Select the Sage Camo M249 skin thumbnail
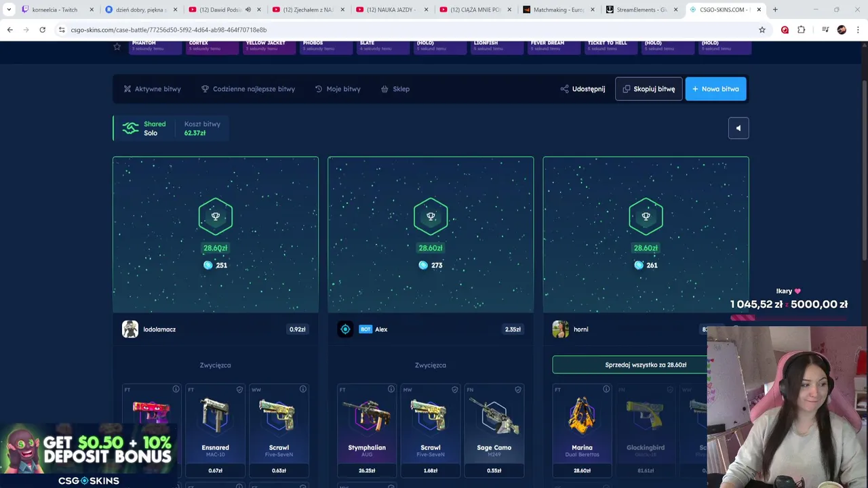868x488 pixels. (494, 415)
